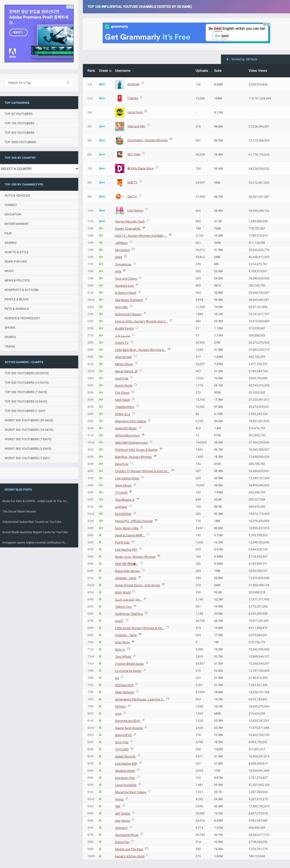Click the music note icon beside T-Series
290x868 pixels.
click(x=141, y=97)
